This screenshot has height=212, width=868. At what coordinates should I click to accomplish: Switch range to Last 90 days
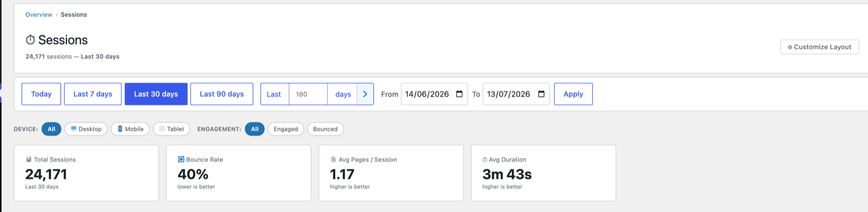click(x=222, y=94)
